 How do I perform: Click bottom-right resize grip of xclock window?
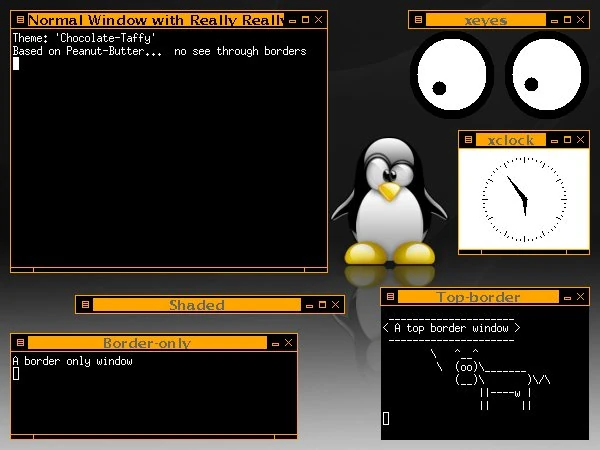(x=578, y=252)
